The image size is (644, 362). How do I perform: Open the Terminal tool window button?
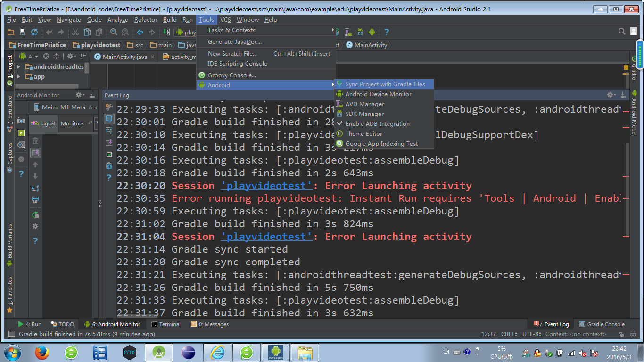click(166, 324)
